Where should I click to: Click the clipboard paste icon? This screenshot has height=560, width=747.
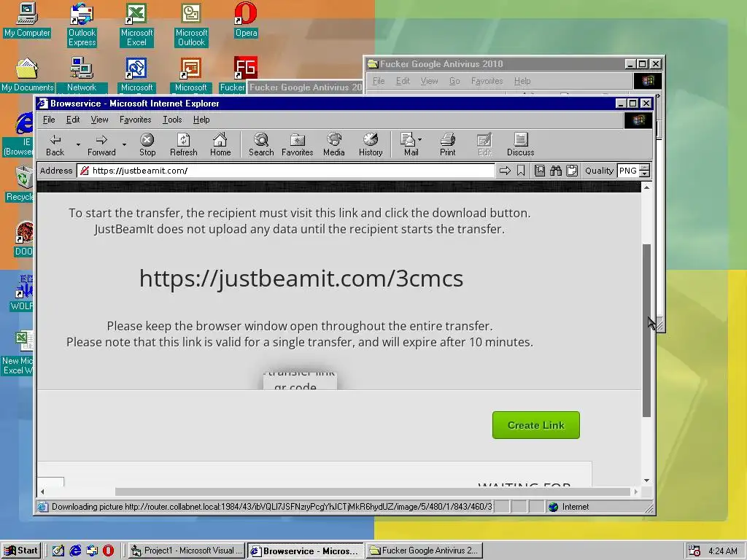[x=572, y=171]
